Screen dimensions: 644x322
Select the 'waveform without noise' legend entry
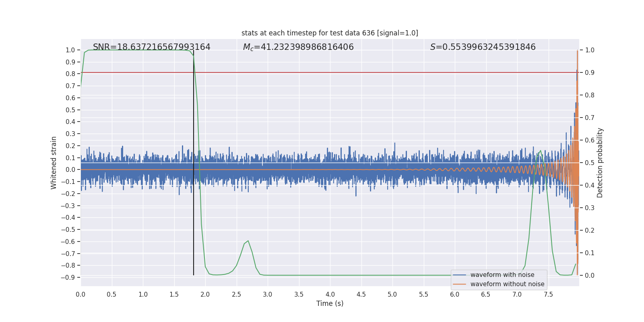click(507, 284)
